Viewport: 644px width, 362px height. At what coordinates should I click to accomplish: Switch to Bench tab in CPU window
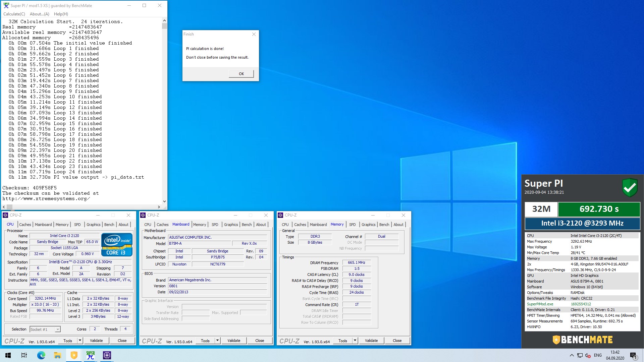click(x=109, y=225)
